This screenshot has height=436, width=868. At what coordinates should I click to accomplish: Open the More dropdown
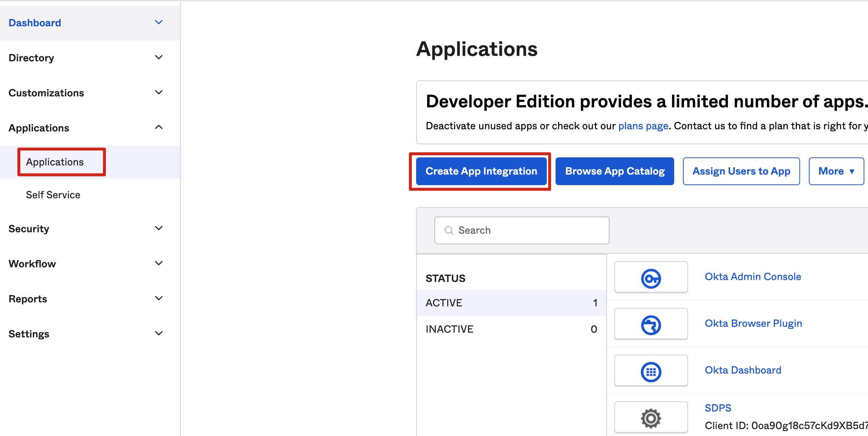coord(836,171)
